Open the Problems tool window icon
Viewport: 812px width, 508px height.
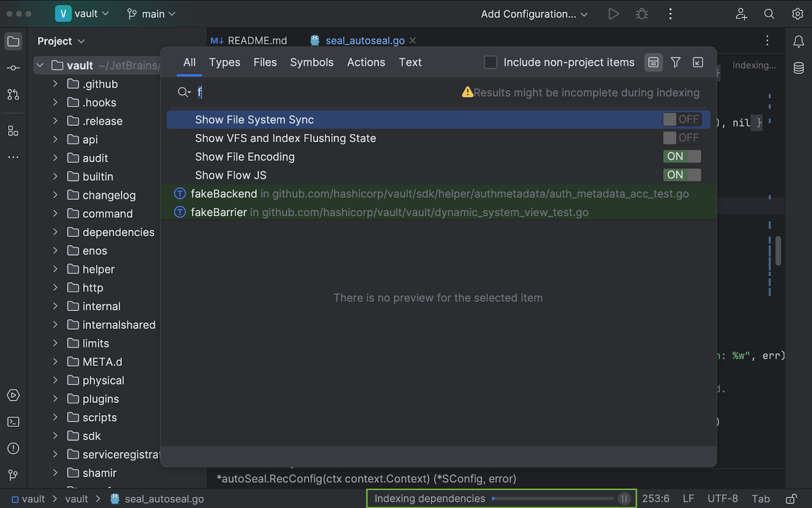tap(13, 449)
